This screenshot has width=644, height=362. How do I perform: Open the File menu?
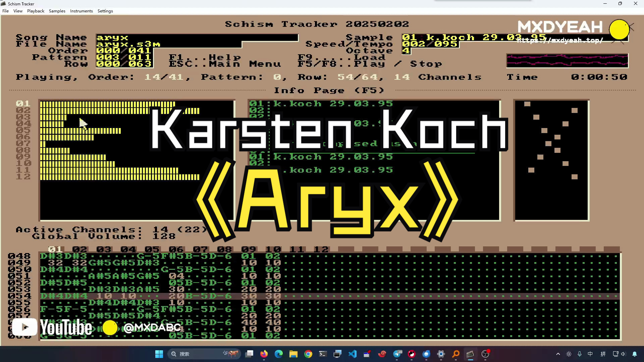point(5,11)
